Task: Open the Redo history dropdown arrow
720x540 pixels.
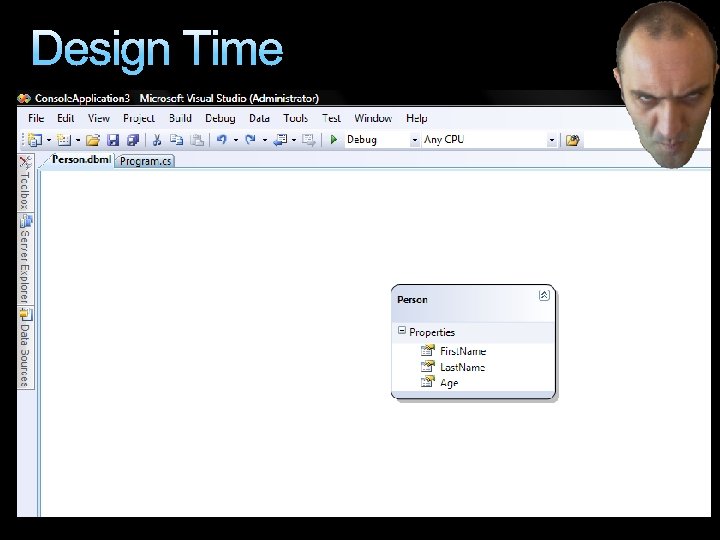Action: click(x=265, y=140)
